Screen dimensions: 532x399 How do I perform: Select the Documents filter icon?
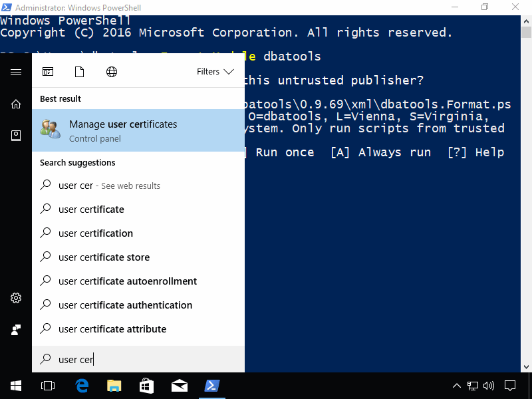click(x=80, y=71)
